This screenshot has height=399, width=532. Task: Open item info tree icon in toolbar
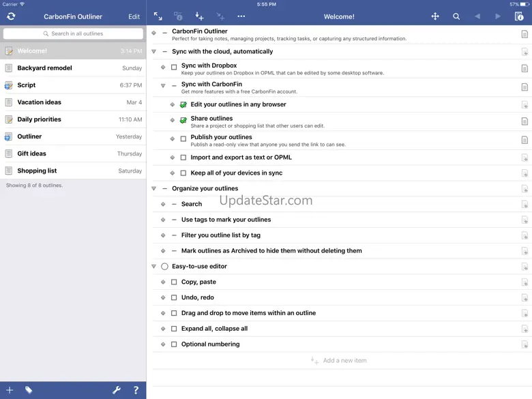(178, 16)
